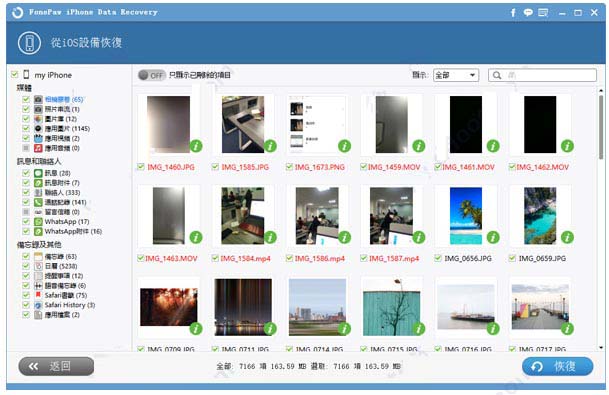Show info for IMG_0656.JPG
The width and height of the screenshot is (609, 395).
493,237
